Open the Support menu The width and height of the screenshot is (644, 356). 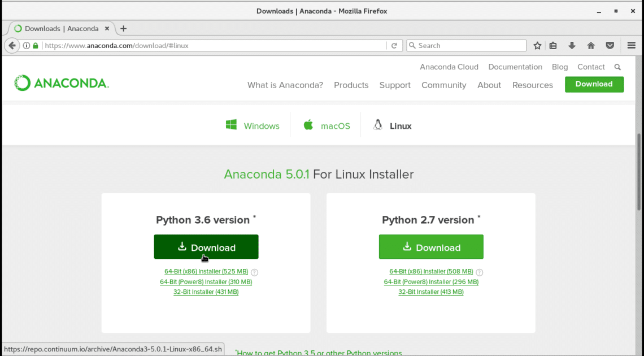(x=395, y=85)
